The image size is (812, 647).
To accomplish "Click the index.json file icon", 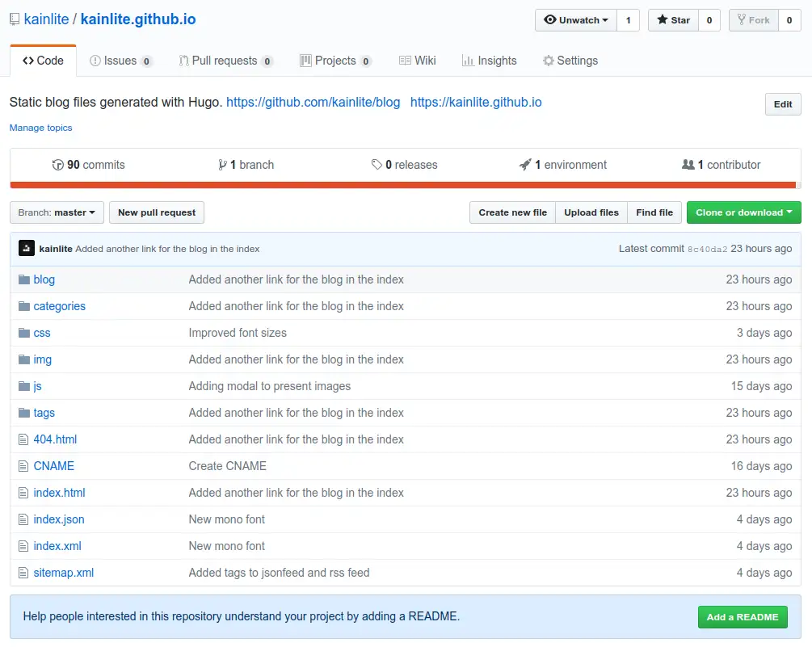I will (23, 519).
